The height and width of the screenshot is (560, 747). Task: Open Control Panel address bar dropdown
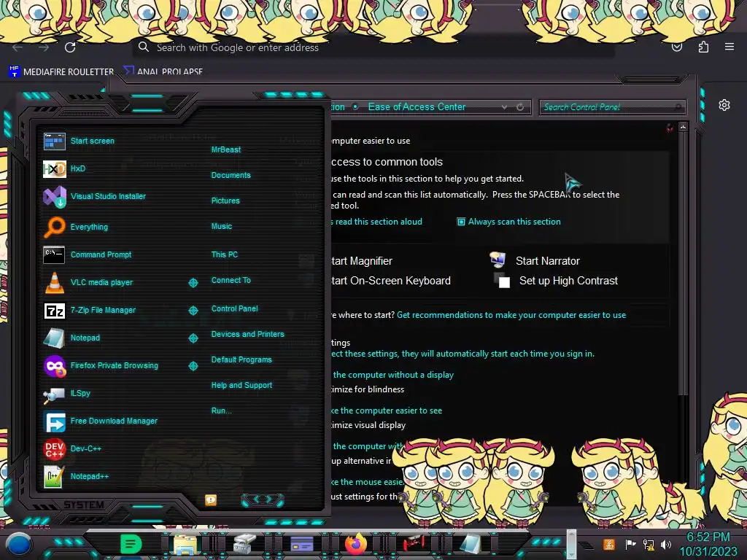click(x=504, y=107)
